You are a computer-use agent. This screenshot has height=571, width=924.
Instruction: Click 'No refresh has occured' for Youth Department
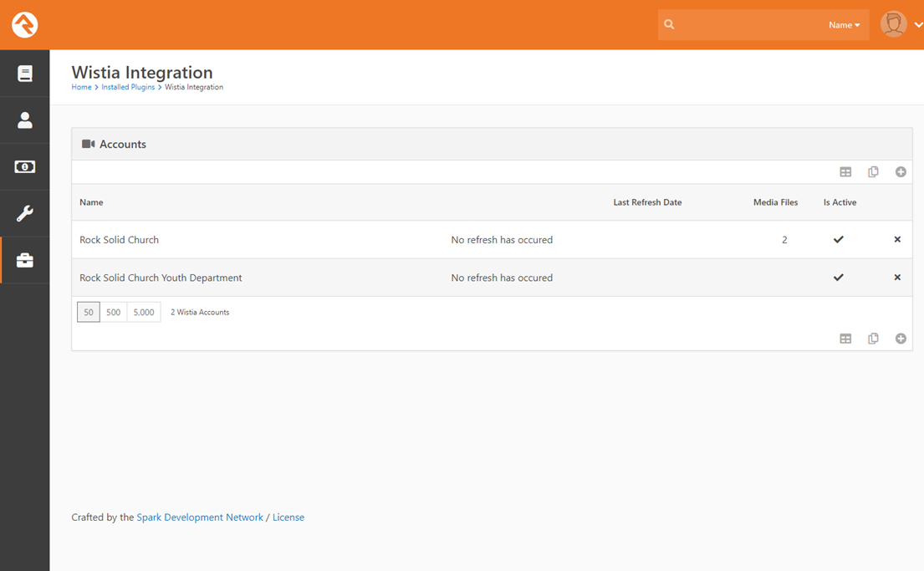502,278
